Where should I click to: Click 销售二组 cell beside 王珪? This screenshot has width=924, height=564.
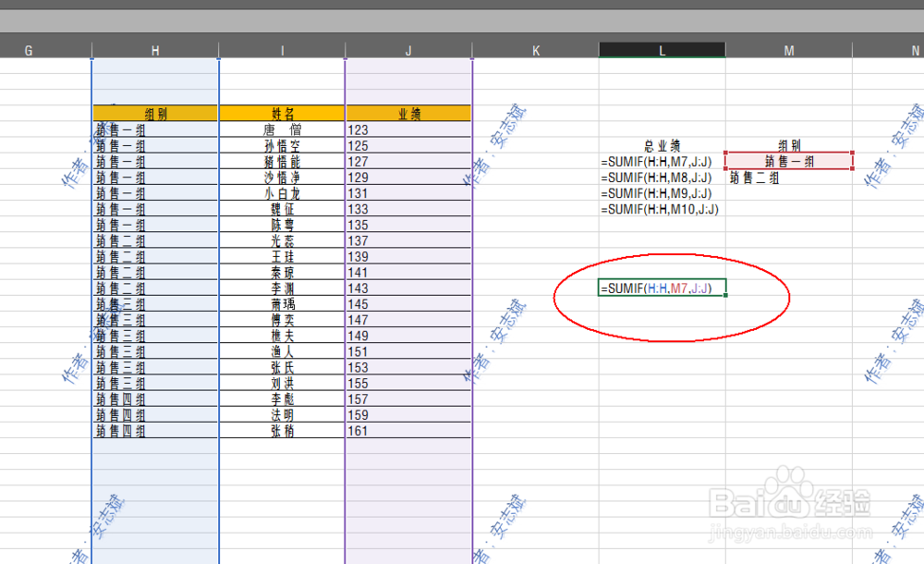(x=155, y=257)
